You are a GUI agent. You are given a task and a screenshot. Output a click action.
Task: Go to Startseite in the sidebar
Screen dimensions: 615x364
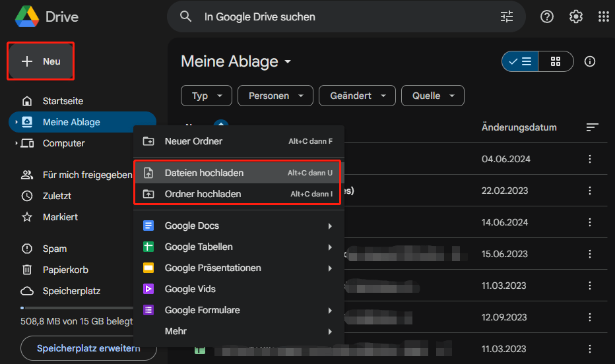(82, 101)
